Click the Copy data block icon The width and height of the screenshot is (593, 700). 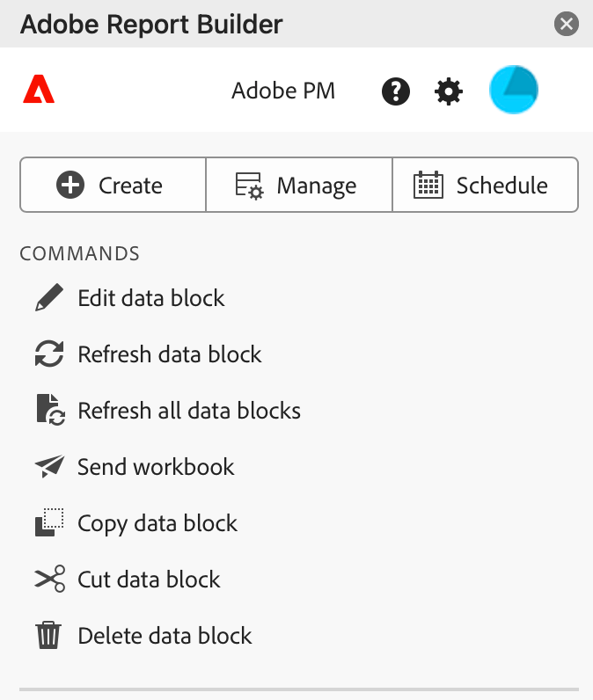pos(49,521)
